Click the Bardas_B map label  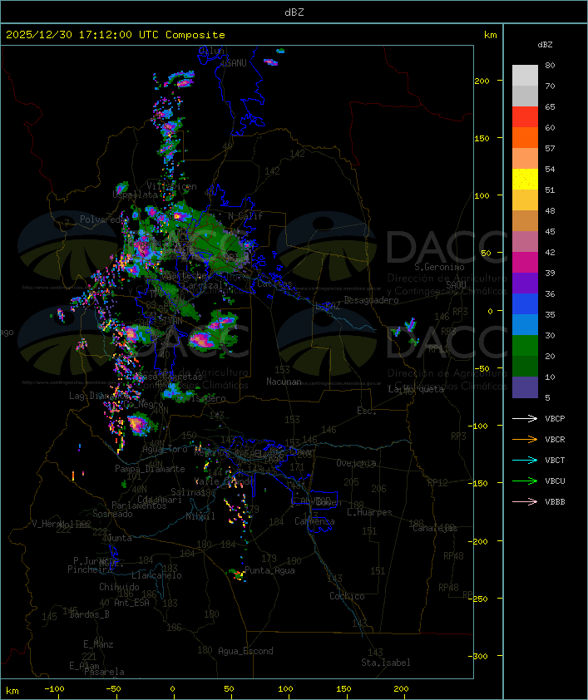point(89,614)
